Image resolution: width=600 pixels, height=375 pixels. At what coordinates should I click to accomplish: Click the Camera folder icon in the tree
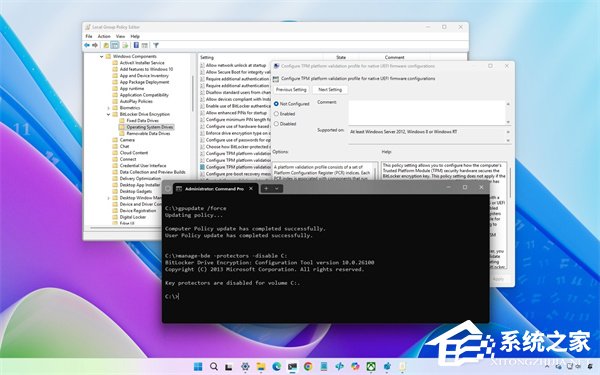[x=115, y=140]
